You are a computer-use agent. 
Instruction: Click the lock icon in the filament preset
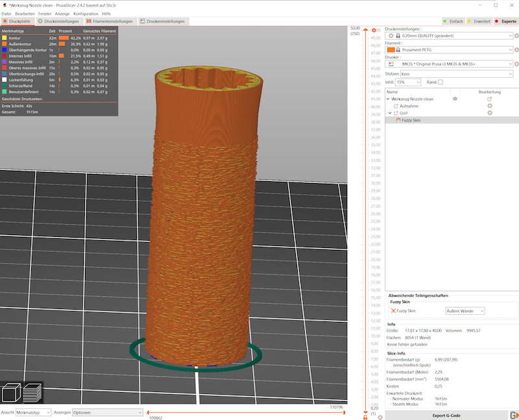point(398,50)
